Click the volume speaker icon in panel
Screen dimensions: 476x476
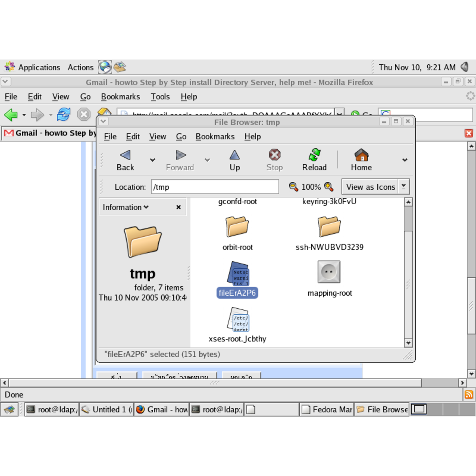coord(464,67)
